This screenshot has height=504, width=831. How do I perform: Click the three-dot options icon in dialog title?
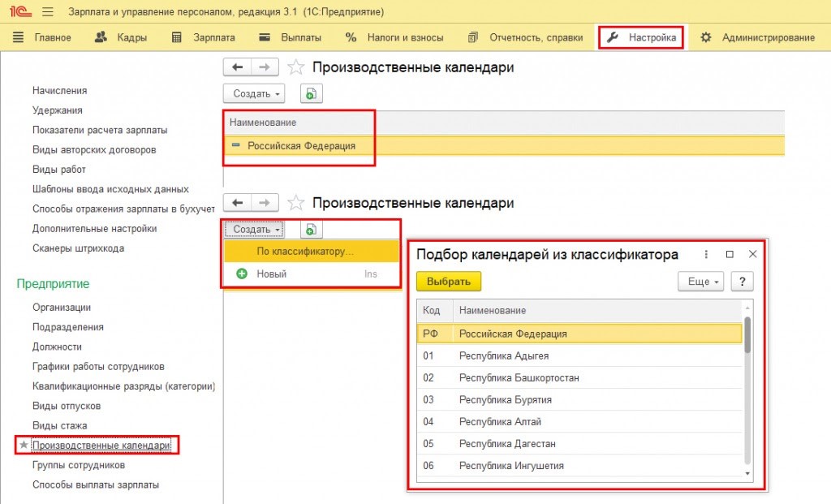706,255
